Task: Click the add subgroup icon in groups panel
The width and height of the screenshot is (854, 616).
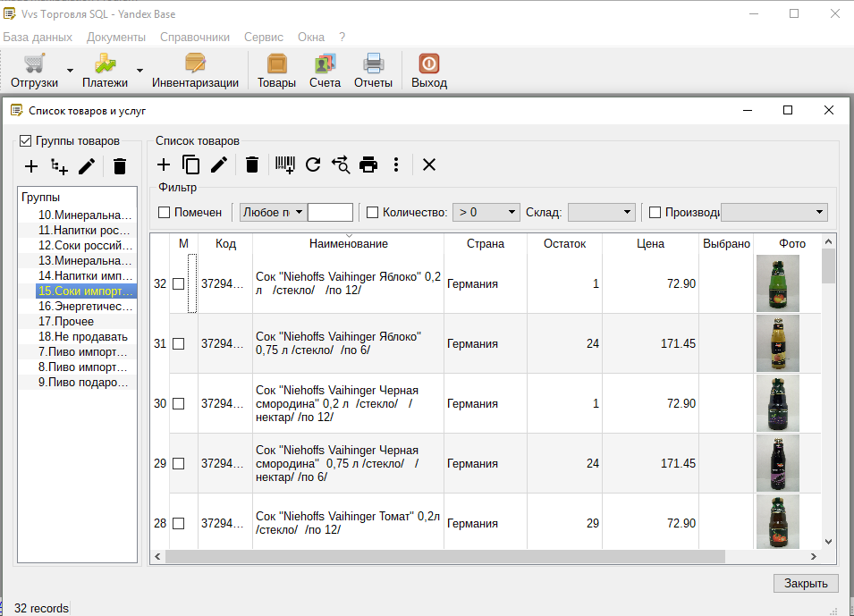Action: pos(59,166)
